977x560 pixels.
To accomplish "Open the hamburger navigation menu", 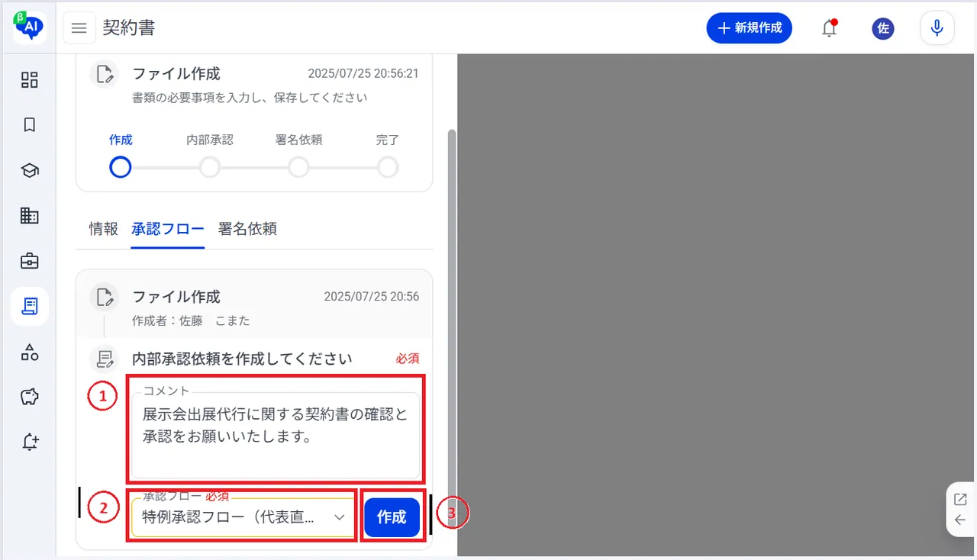I will (x=79, y=28).
